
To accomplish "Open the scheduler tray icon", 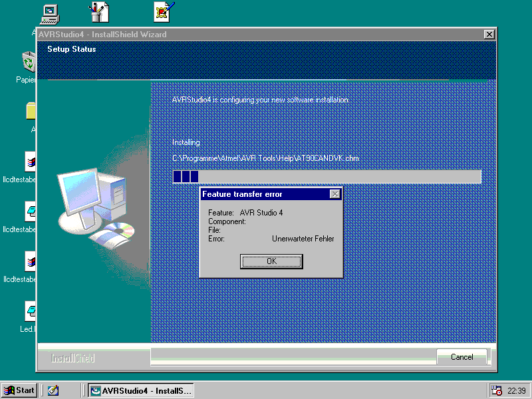I will (497, 390).
